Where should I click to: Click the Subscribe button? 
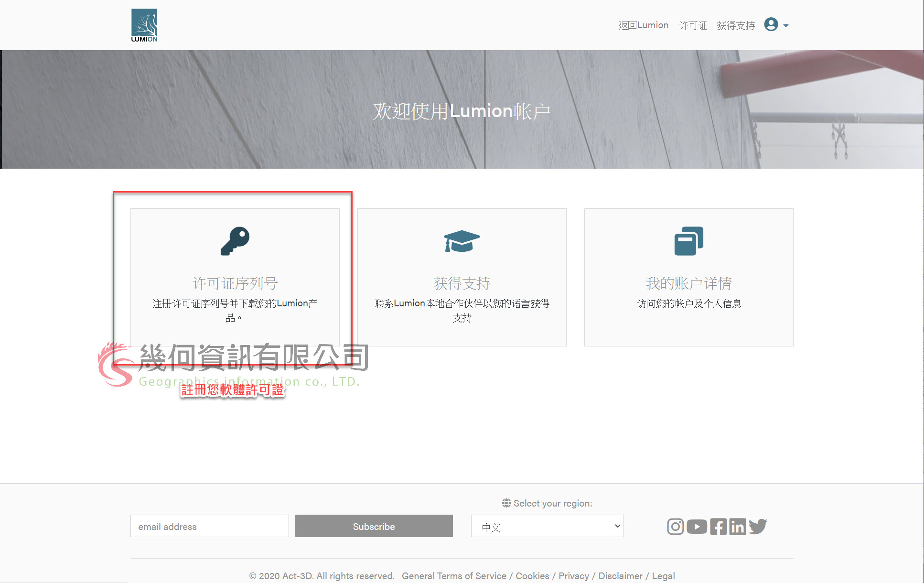[374, 526]
